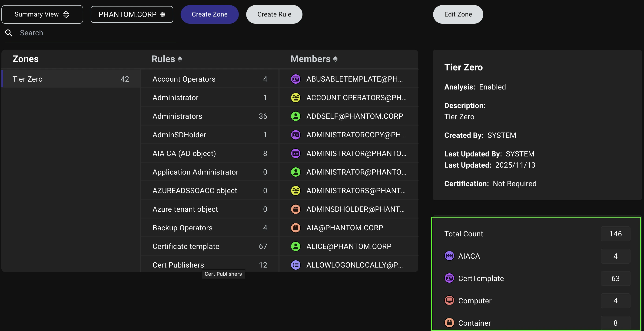Viewport: 644px width, 331px height.
Task: Click the Container icon in Total Count panel
Action: pyautogui.click(x=449, y=322)
